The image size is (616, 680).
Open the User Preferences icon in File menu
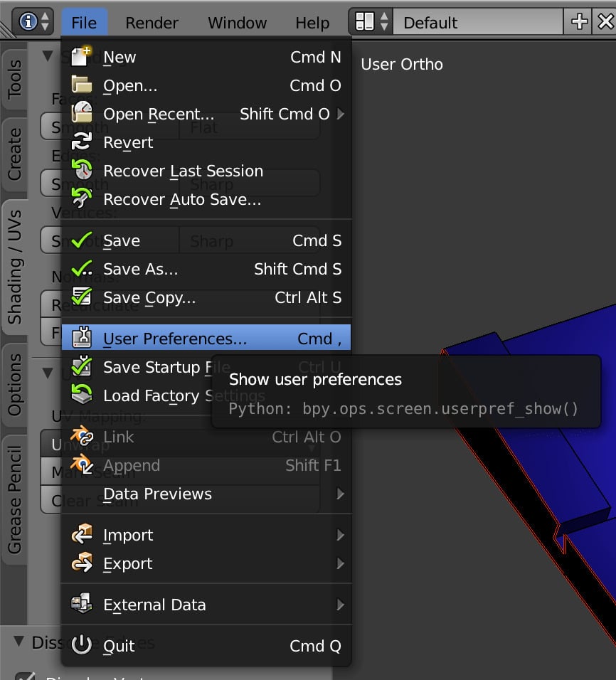83,337
